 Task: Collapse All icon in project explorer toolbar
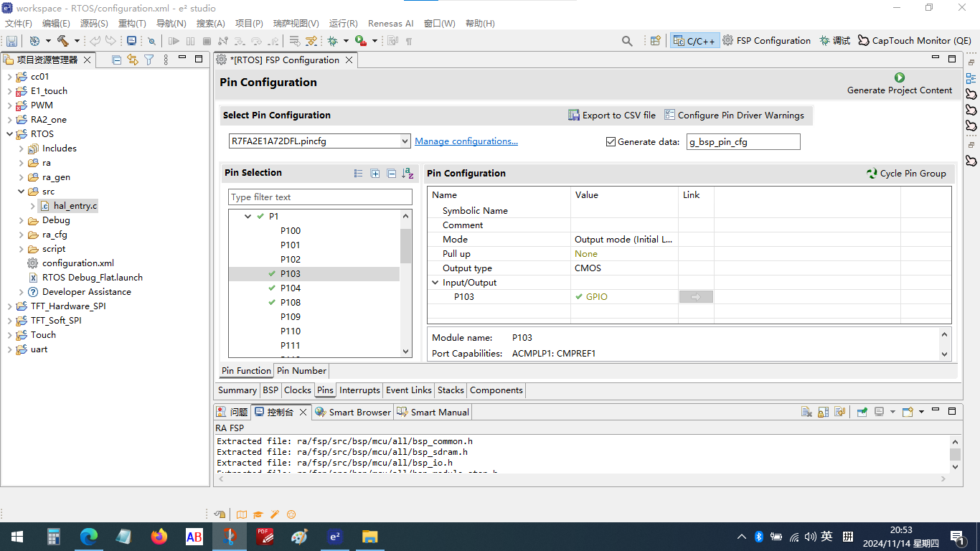(116, 60)
